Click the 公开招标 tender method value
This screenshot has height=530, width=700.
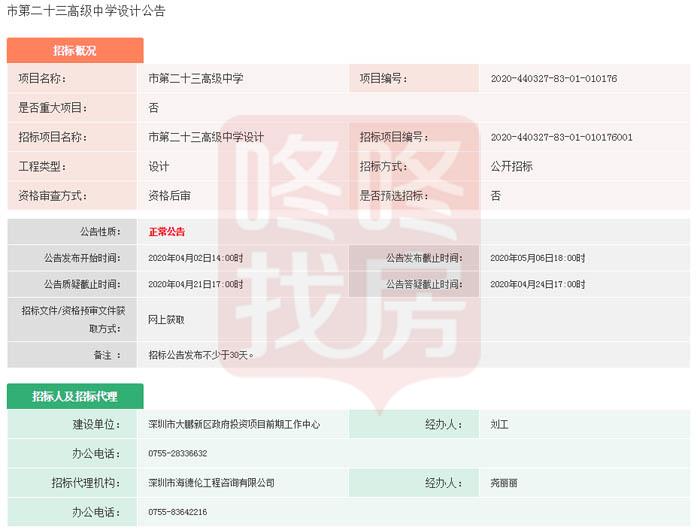point(511,166)
